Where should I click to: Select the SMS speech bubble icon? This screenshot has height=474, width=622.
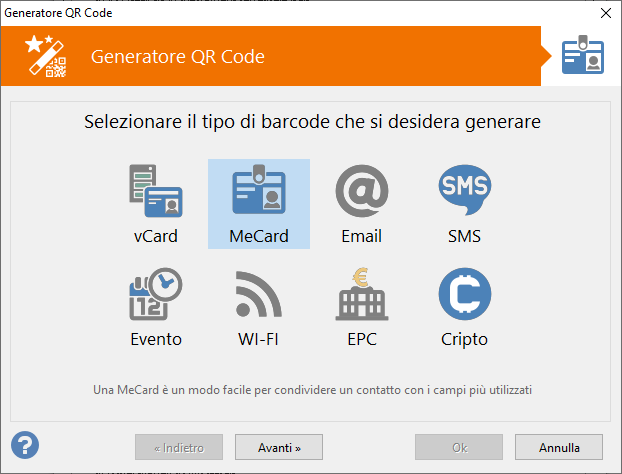point(464,192)
